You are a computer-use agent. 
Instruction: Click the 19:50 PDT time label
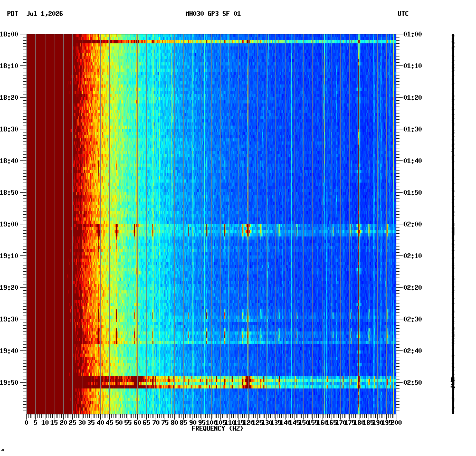click(x=9, y=383)
